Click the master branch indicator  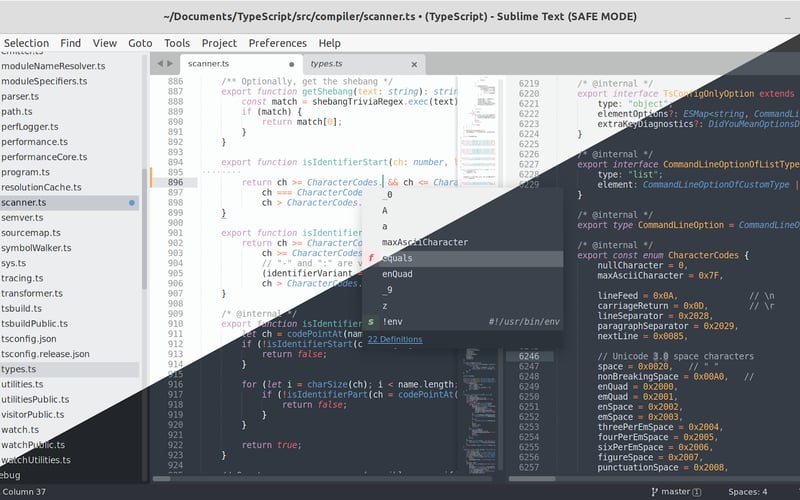(676, 492)
